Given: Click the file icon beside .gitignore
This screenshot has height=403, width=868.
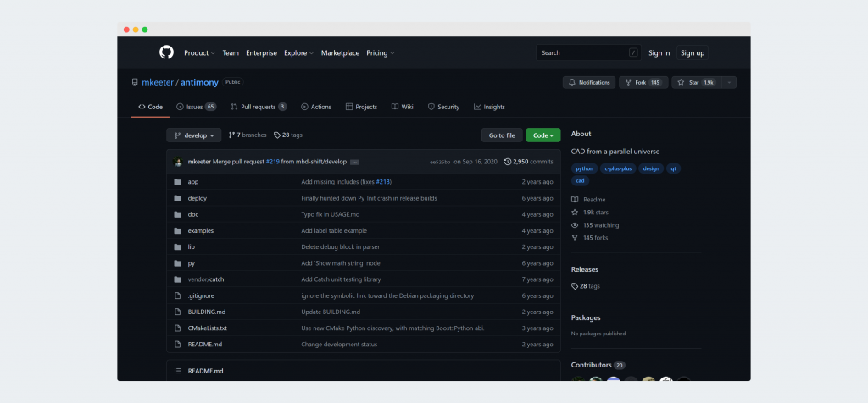Looking at the screenshot, I should click(x=178, y=295).
